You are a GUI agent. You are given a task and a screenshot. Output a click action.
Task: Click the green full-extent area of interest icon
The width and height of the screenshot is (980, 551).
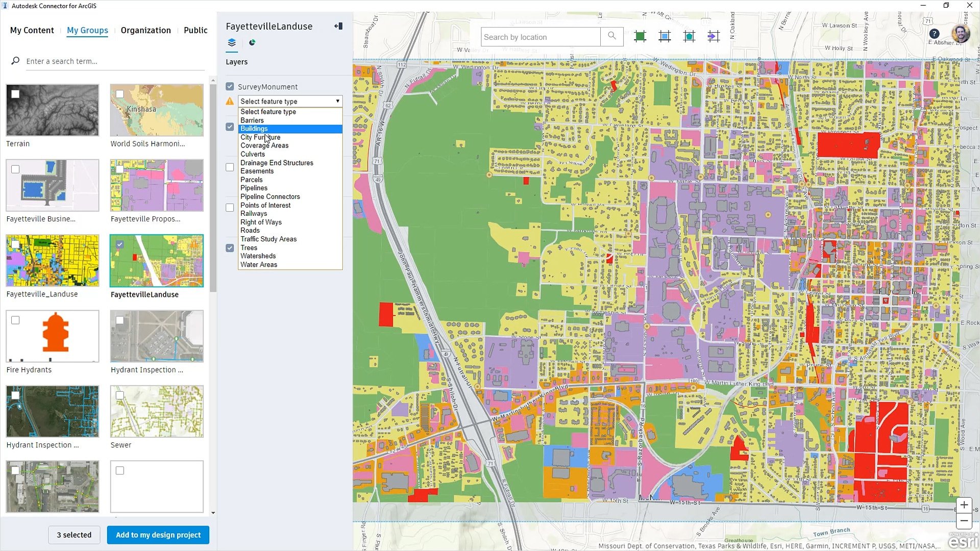coord(640,36)
